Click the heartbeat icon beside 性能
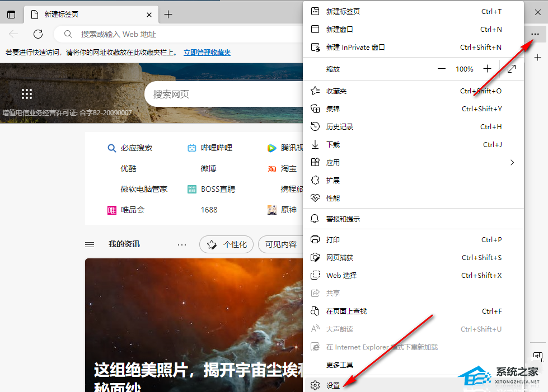 (315, 198)
